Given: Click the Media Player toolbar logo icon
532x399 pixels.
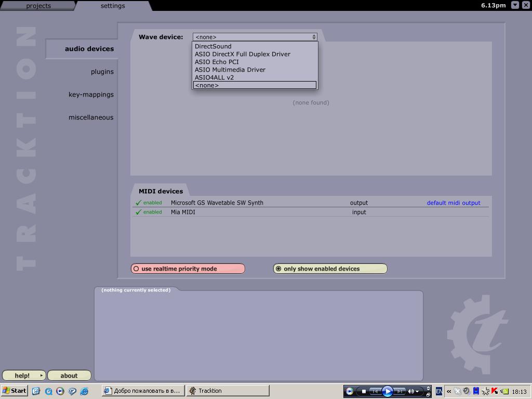Looking at the screenshot, I should (349, 391).
